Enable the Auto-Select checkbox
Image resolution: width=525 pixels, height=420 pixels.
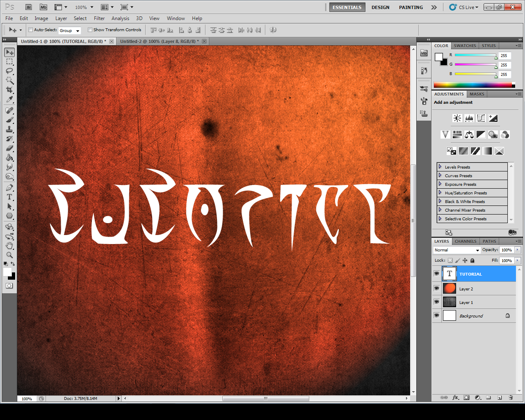[30, 30]
